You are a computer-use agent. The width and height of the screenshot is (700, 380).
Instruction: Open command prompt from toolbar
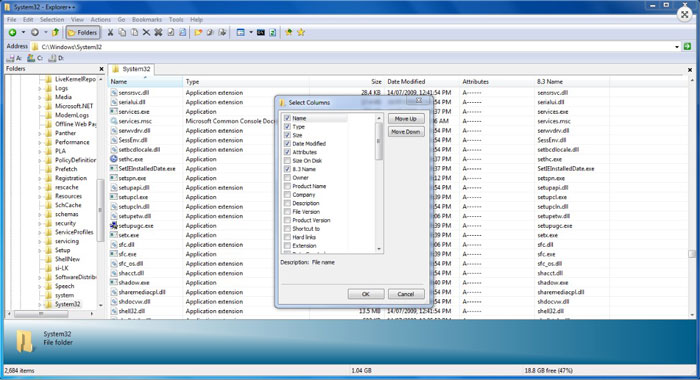(261, 32)
